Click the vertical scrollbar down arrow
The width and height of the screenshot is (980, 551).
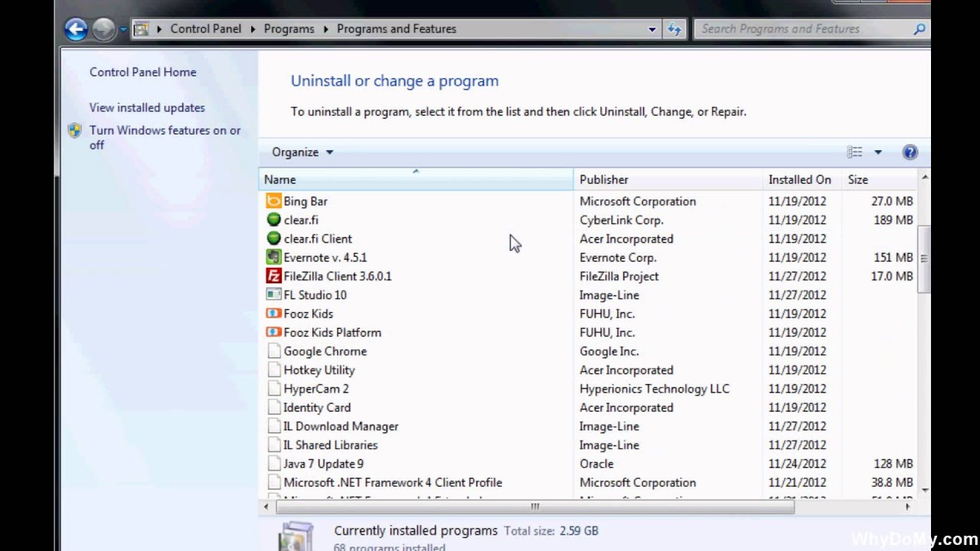pyautogui.click(x=924, y=489)
